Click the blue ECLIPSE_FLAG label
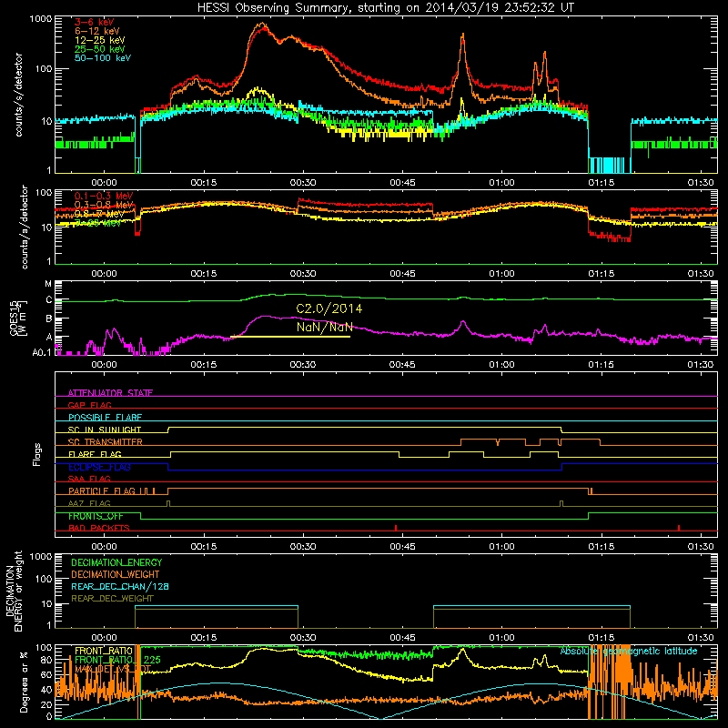728x728 pixels. 99,467
